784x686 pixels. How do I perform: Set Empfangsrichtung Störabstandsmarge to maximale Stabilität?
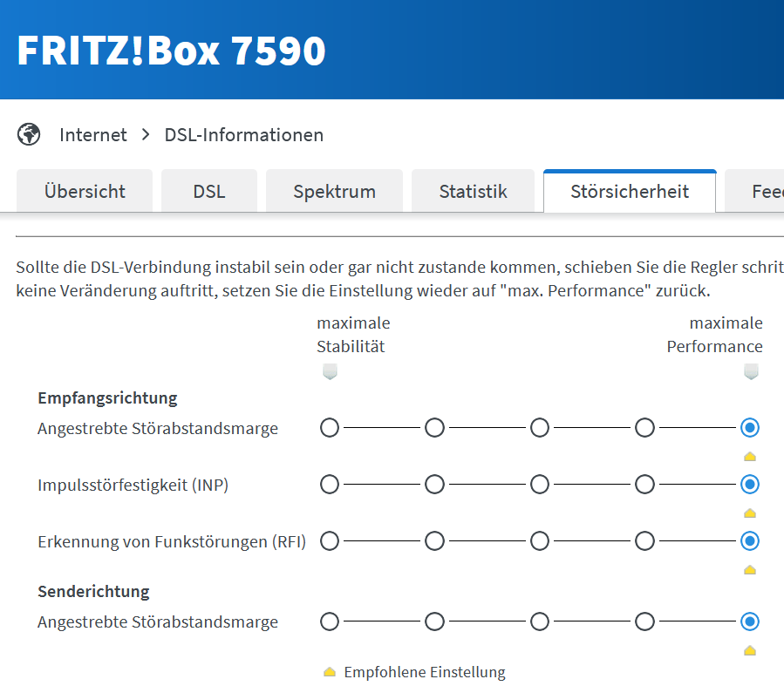click(330, 428)
